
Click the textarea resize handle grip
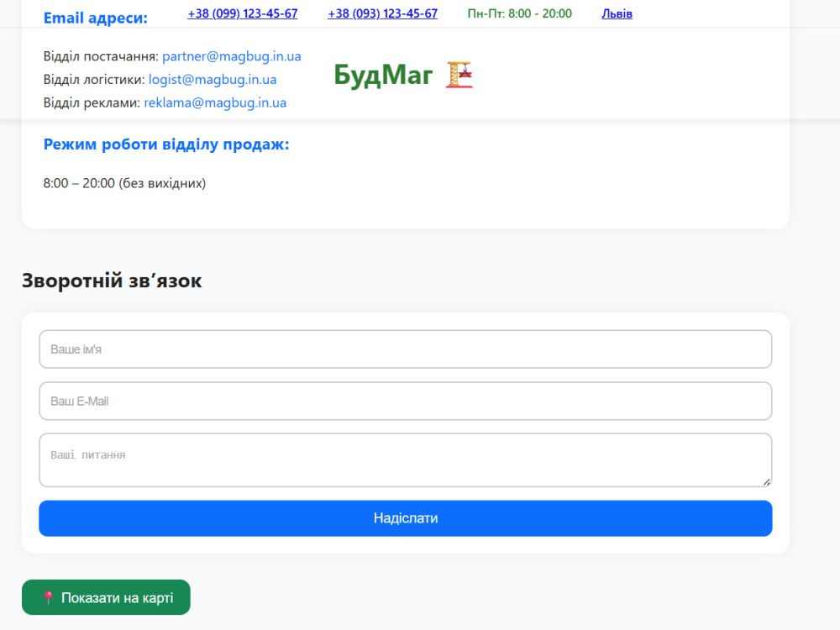click(x=767, y=481)
